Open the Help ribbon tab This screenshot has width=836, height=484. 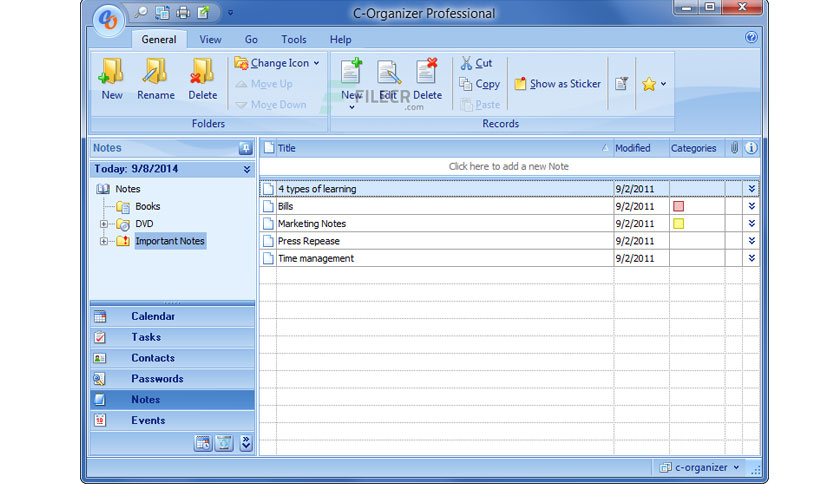coord(340,39)
